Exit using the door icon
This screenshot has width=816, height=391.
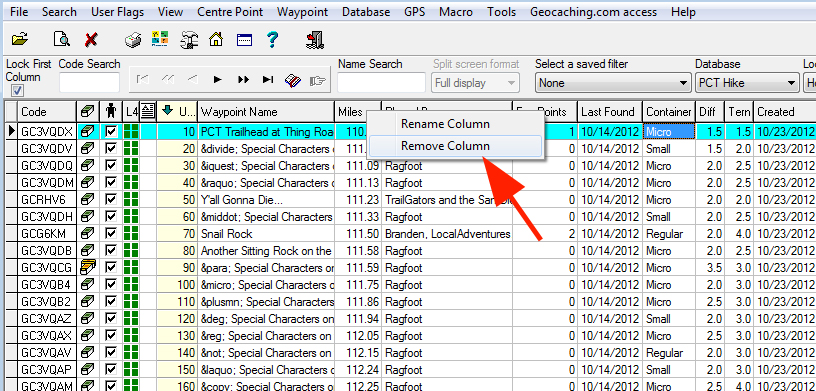315,40
